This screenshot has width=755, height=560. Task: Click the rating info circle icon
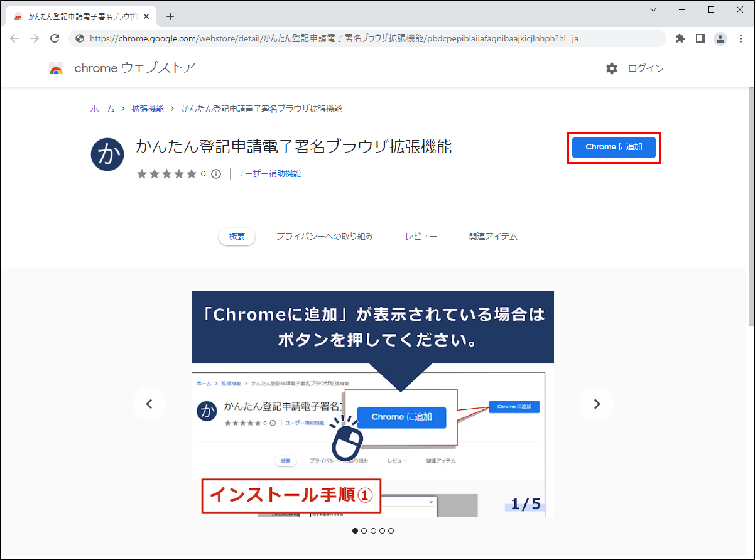tap(216, 174)
